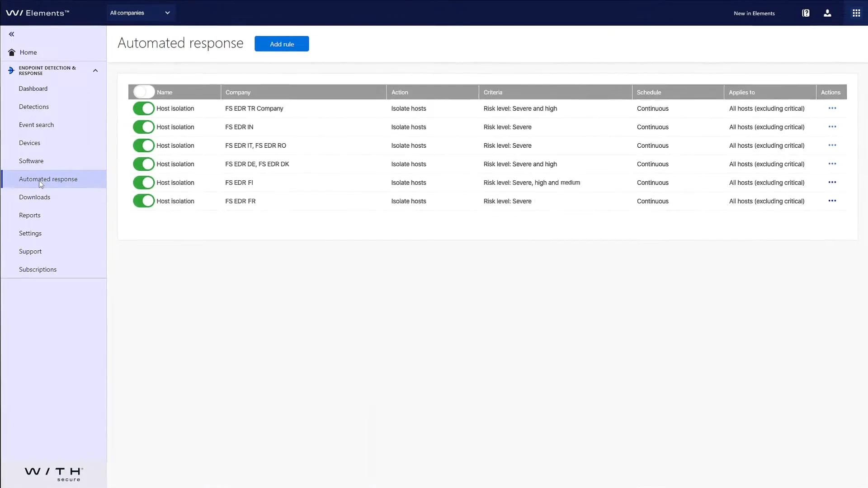Click "Risk level: Severe, high and medium" criteria
The image size is (868, 488).
(532, 183)
